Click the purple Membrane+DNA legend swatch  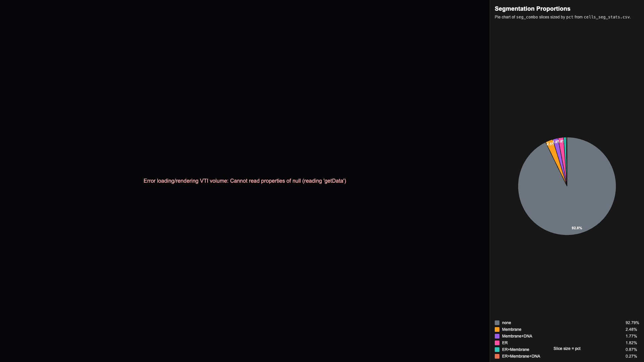[x=497, y=336]
